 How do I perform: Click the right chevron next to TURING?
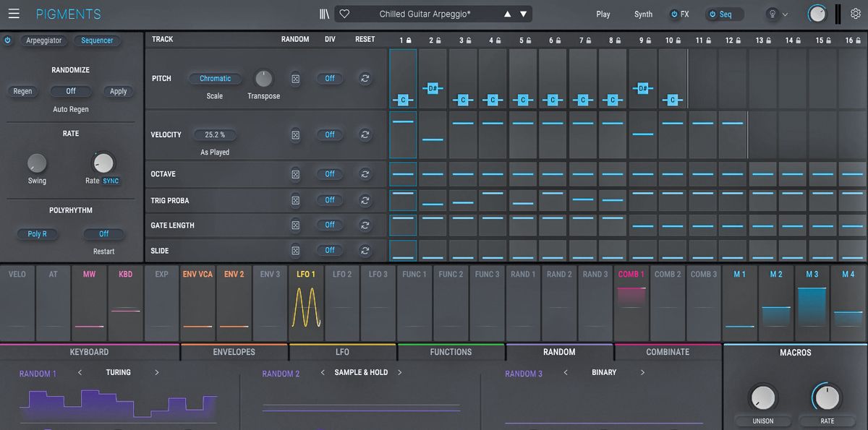156,372
